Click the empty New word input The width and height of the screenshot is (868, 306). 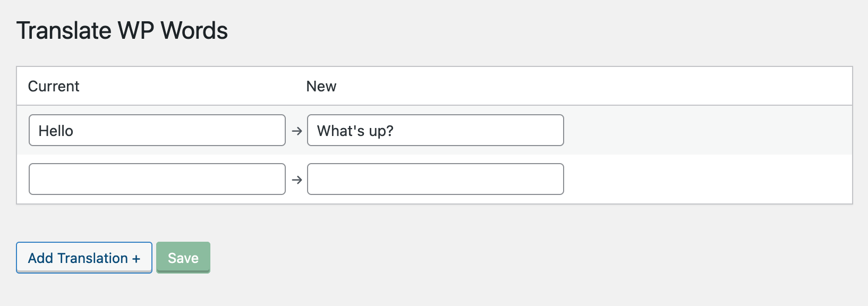point(436,179)
